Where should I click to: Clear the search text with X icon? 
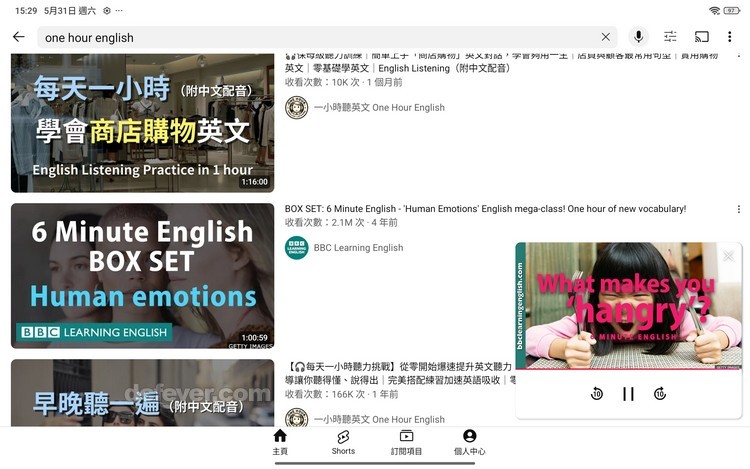[x=606, y=37]
